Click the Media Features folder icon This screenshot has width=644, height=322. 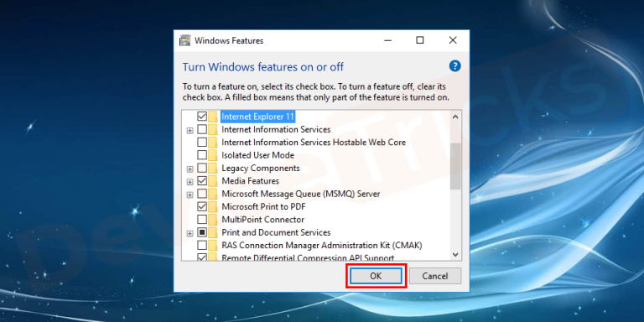coord(213,181)
